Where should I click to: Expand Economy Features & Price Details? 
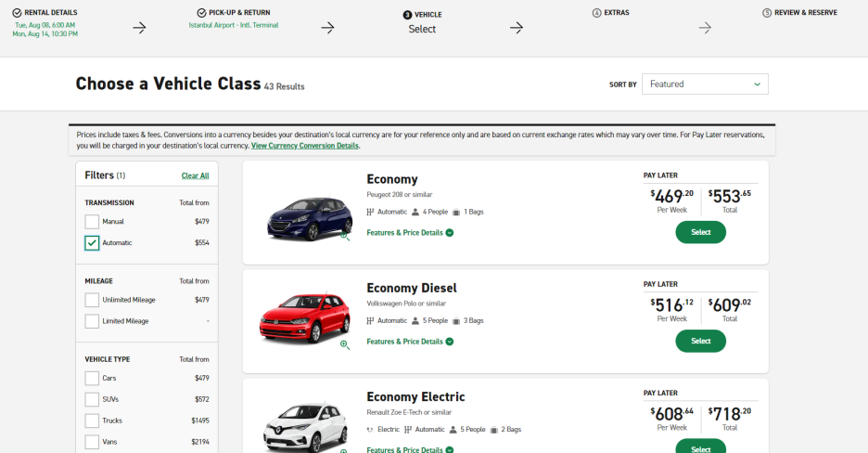coord(410,233)
